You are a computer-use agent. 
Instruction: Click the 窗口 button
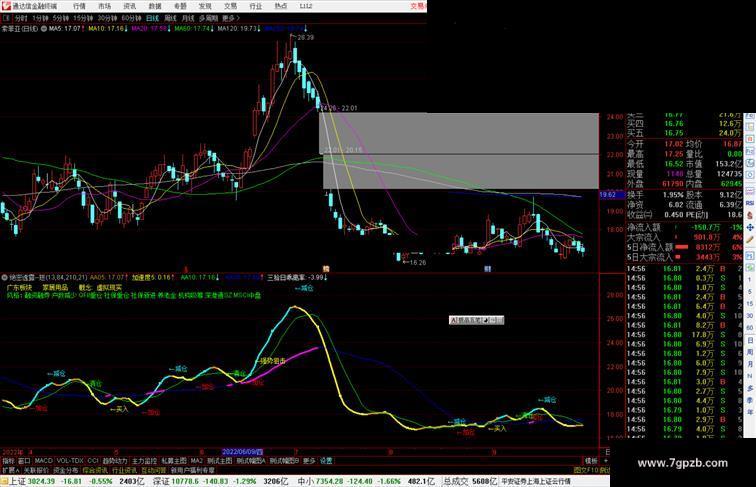click(x=24, y=461)
